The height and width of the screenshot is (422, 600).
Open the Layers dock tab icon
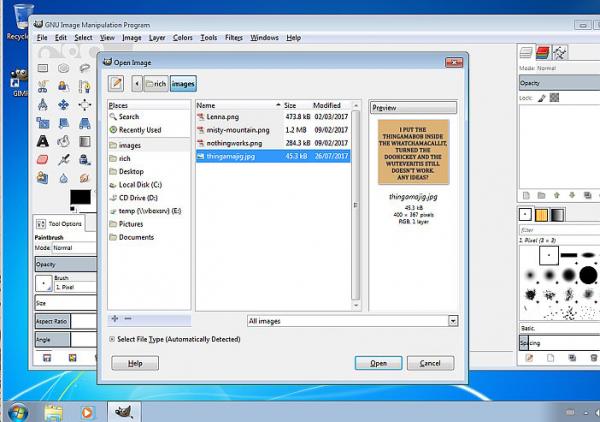(526, 52)
